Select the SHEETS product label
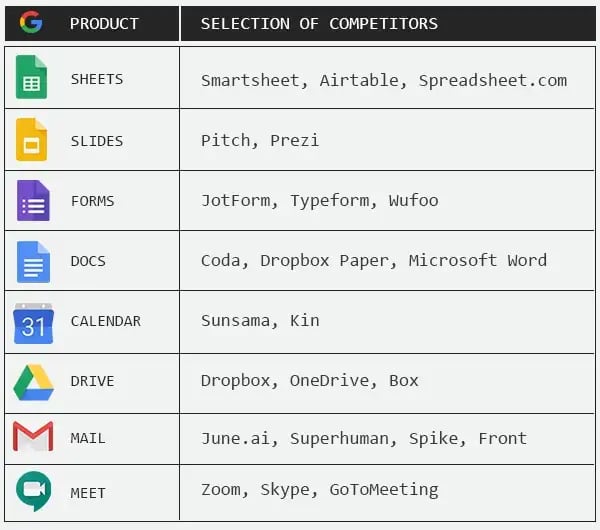This screenshot has height=530, width=600. pos(97,79)
